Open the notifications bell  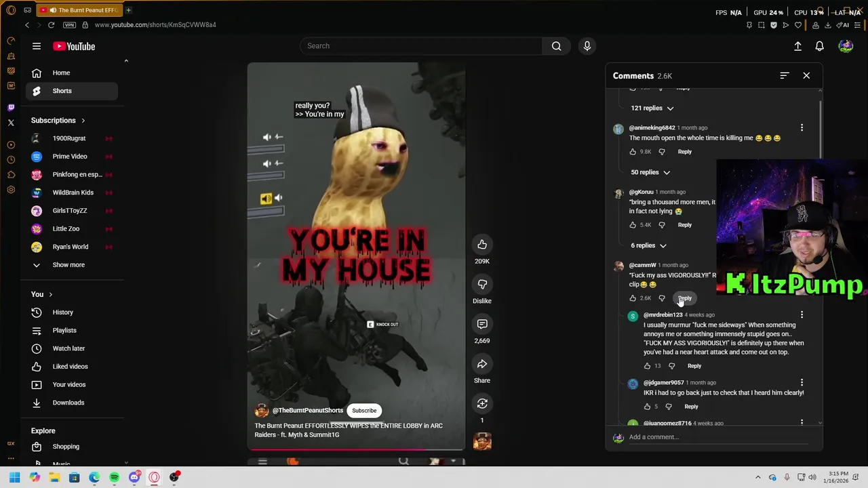tap(819, 46)
